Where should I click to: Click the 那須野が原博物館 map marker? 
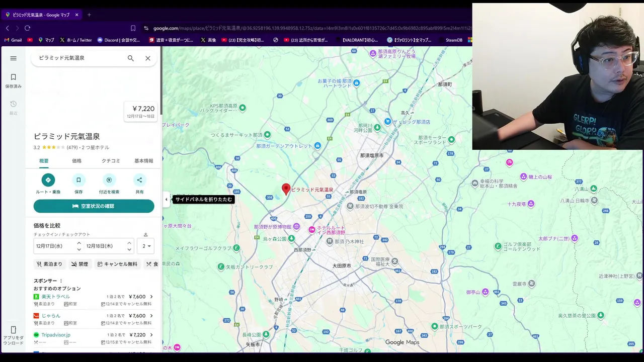coord(297,227)
